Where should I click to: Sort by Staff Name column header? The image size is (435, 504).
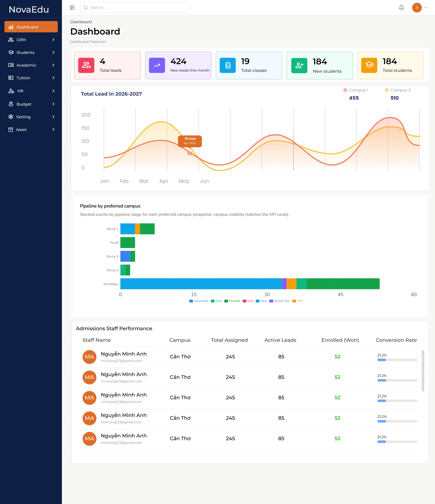[x=97, y=340]
